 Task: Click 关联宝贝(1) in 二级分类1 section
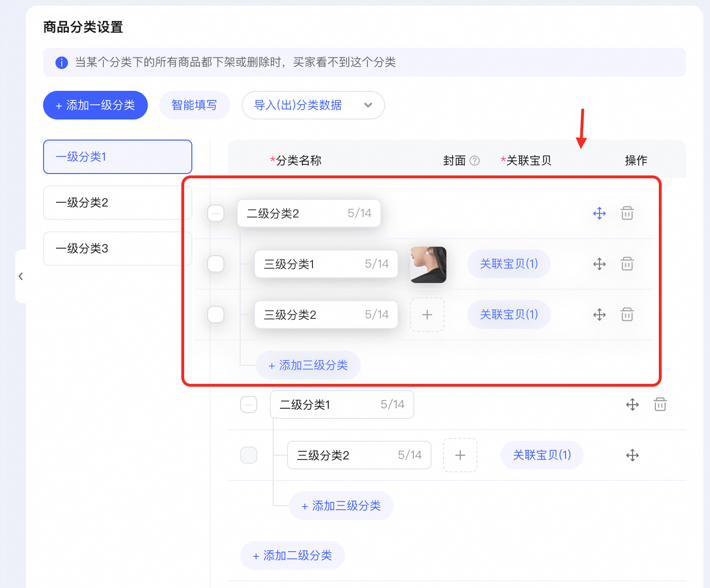542,455
